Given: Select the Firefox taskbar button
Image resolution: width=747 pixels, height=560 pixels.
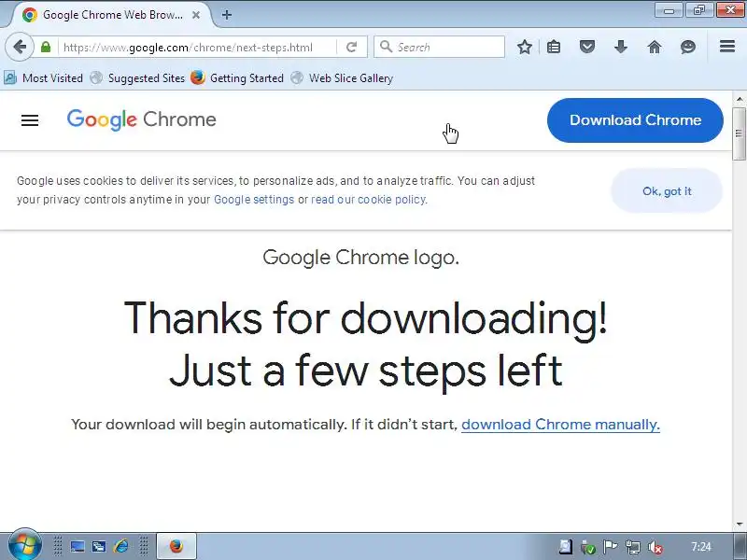Looking at the screenshot, I should click(176, 546).
